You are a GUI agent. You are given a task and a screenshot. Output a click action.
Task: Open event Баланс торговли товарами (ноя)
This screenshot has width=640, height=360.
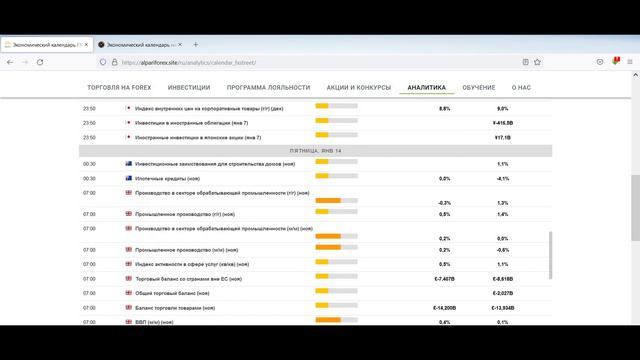(x=175, y=308)
